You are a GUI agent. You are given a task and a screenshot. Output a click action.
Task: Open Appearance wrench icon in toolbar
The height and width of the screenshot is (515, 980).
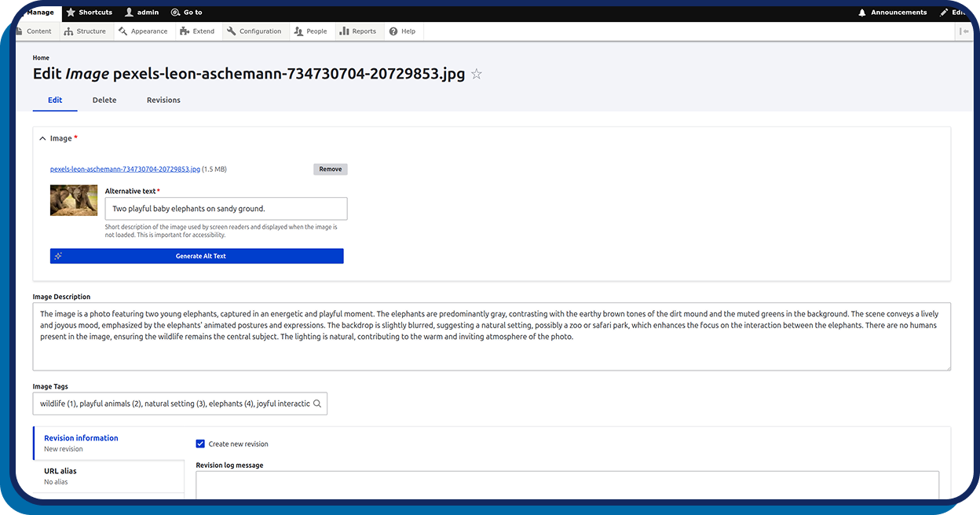122,31
